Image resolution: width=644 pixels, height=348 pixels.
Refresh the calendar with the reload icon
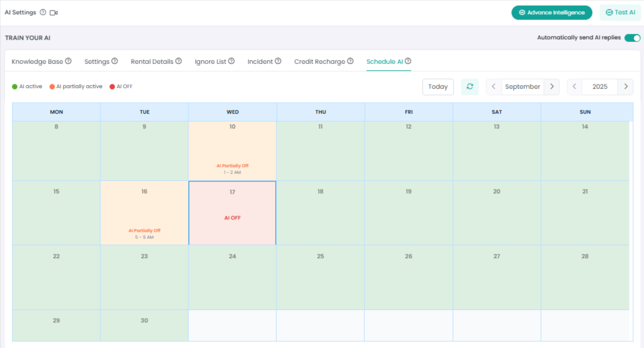(x=470, y=87)
